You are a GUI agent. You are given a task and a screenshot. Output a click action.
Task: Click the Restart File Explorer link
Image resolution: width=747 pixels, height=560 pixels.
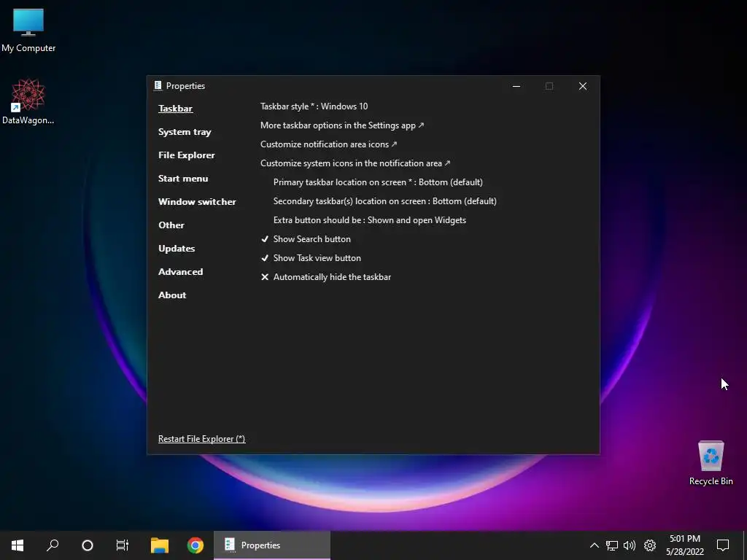[x=201, y=439]
